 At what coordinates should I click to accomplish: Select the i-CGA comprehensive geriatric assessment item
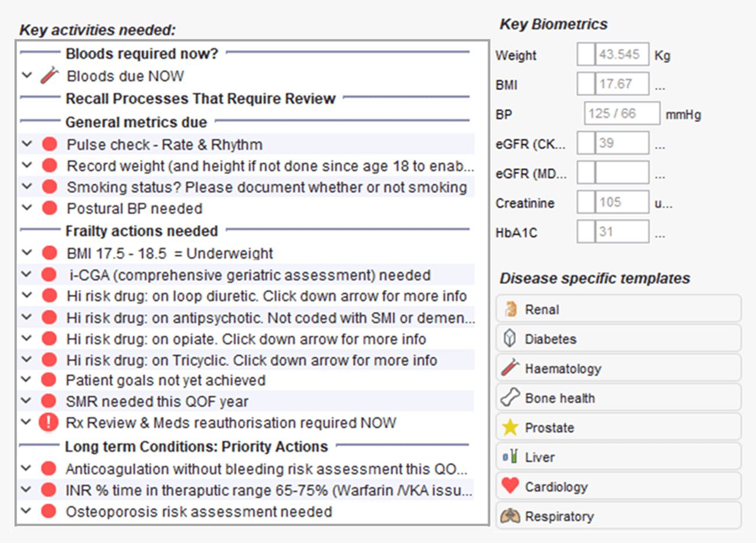tap(250, 275)
